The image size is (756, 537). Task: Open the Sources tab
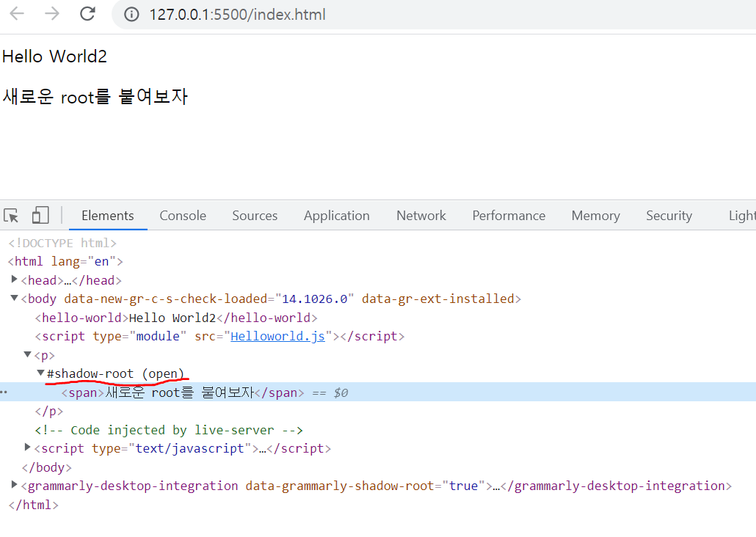[x=255, y=216]
